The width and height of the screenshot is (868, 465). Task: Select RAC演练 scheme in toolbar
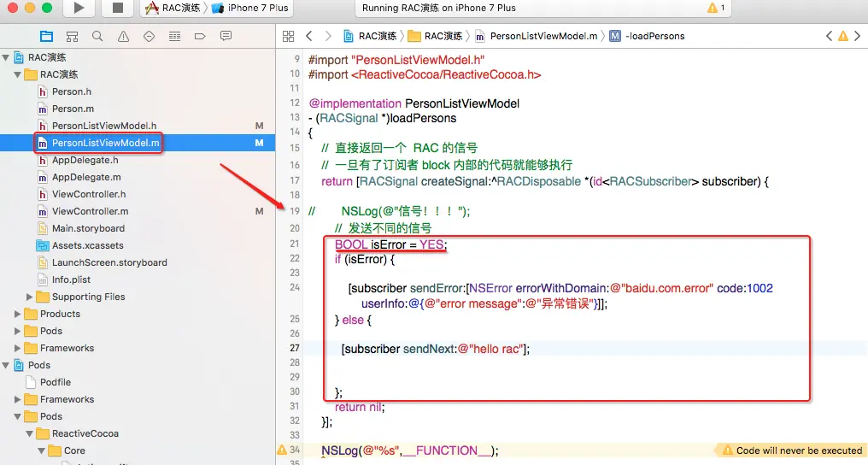(173, 8)
